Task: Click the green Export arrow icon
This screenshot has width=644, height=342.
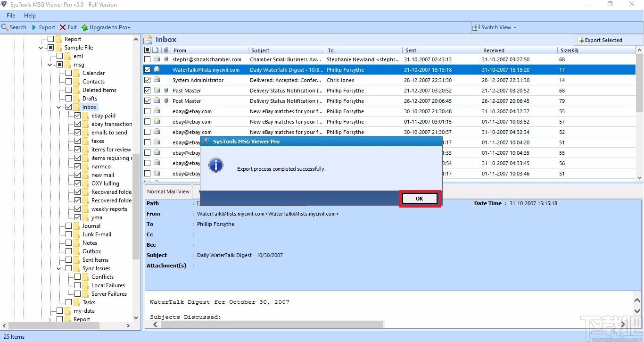Action: coord(34,27)
